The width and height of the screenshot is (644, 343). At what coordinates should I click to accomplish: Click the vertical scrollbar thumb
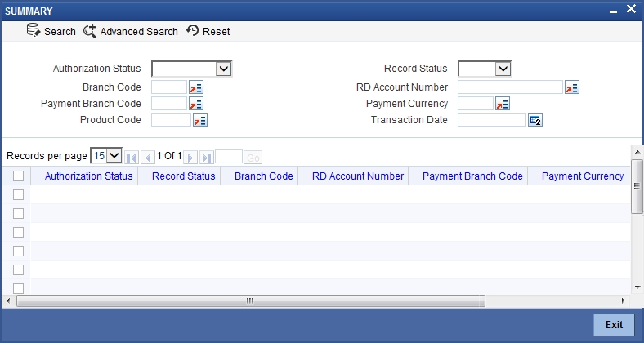pos(637,187)
